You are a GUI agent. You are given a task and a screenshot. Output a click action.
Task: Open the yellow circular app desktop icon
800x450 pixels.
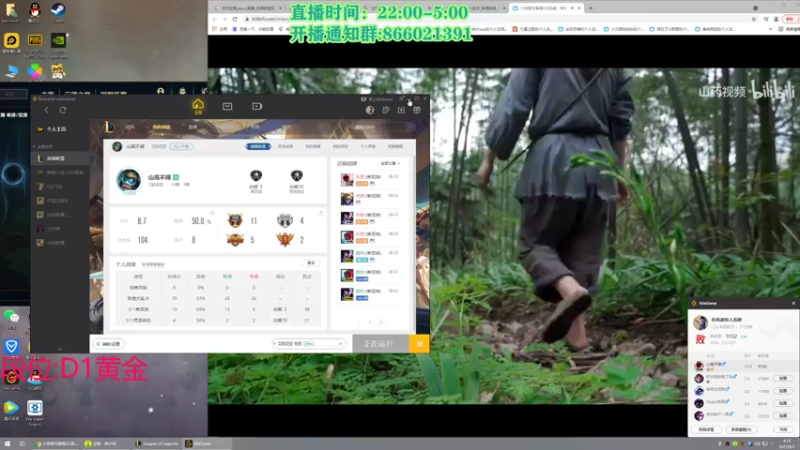[11, 41]
